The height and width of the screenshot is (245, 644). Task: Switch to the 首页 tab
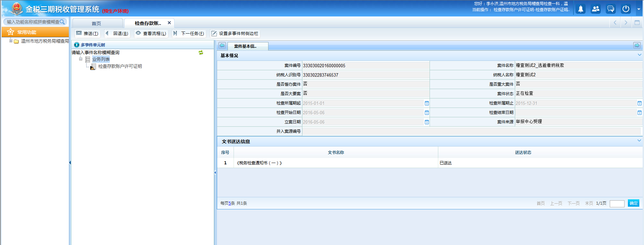(x=97, y=23)
